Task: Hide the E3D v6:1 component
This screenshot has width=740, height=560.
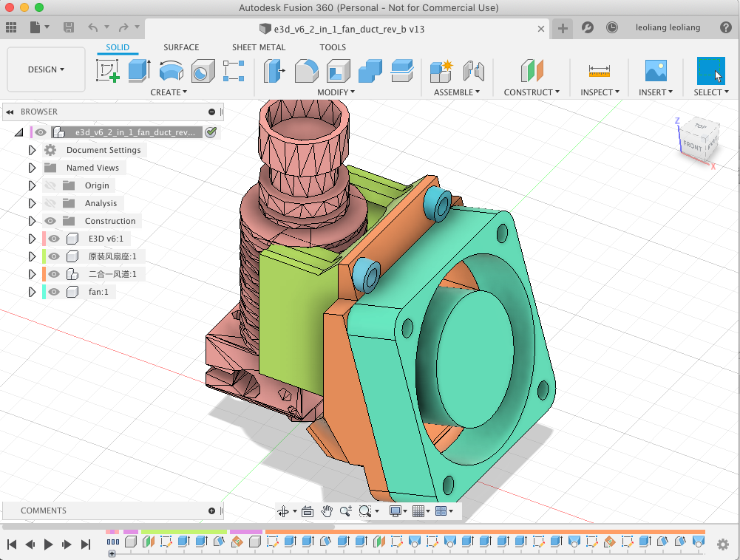Action: point(54,239)
